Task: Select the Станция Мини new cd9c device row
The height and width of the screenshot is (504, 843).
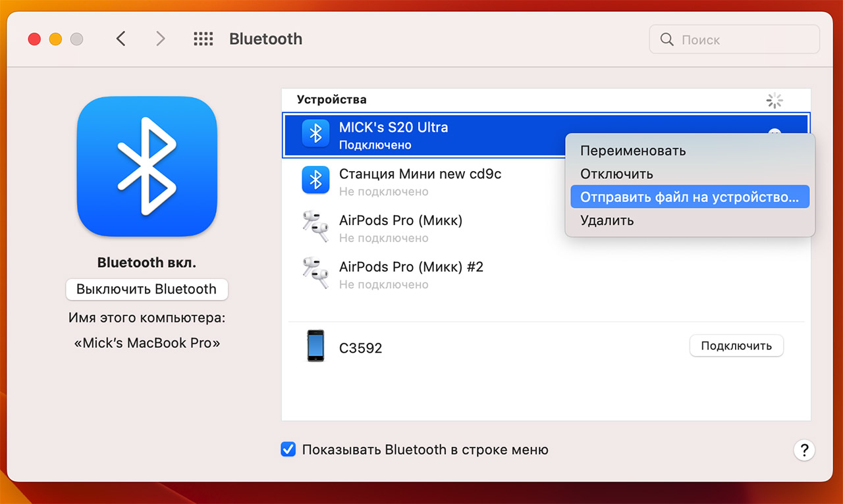Action: [x=421, y=182]
